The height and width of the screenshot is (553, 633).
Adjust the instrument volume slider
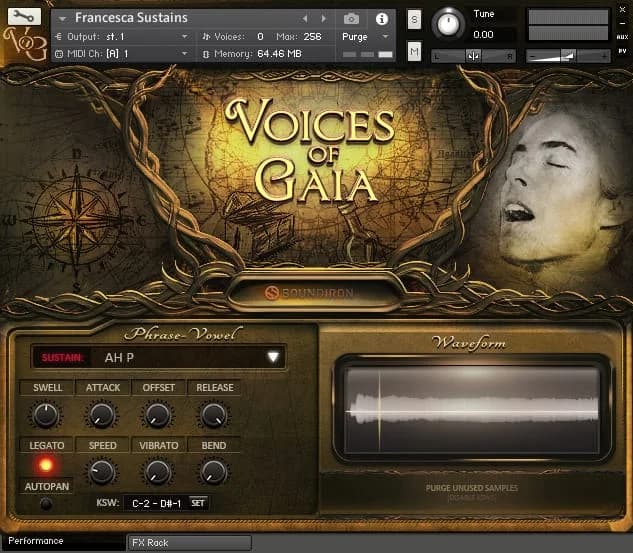point(569,56)
